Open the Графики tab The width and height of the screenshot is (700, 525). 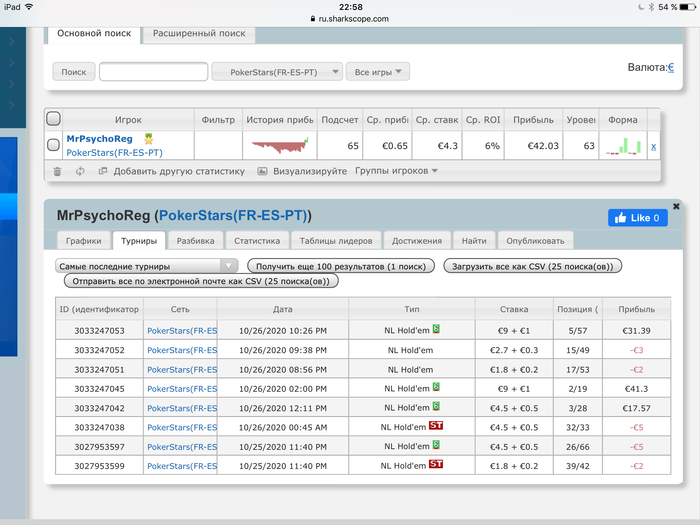coord(83,241)
